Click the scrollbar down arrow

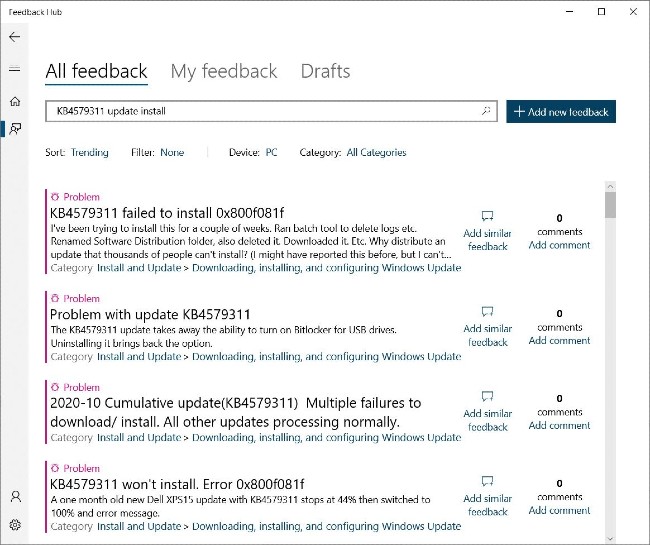[610, 538]
